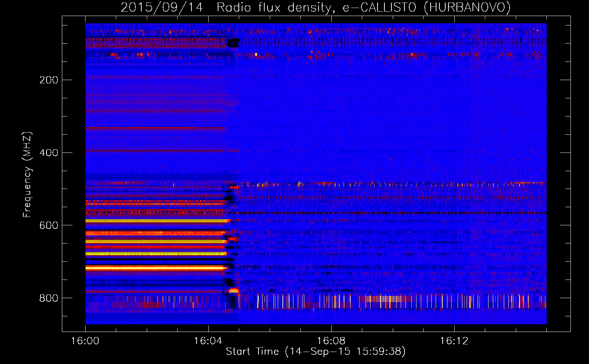Select the "Frequency (MHZ)" axis label

27,175
